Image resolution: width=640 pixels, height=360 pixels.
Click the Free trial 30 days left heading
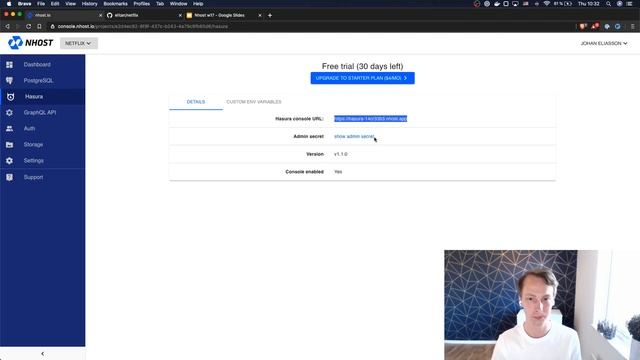pos(362,66)
